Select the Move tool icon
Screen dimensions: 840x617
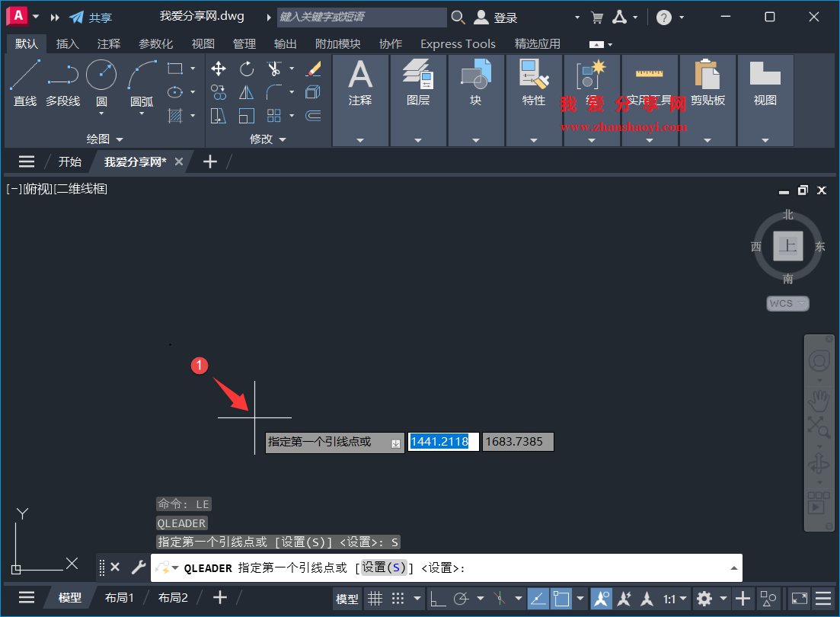[219, 69]
